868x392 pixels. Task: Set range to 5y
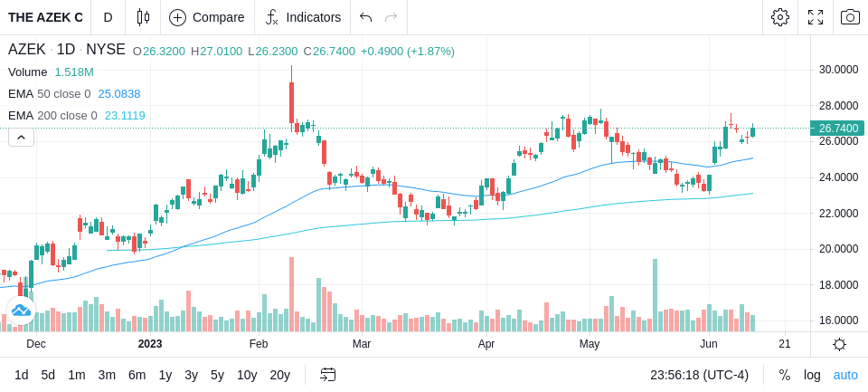click(217, 375)
